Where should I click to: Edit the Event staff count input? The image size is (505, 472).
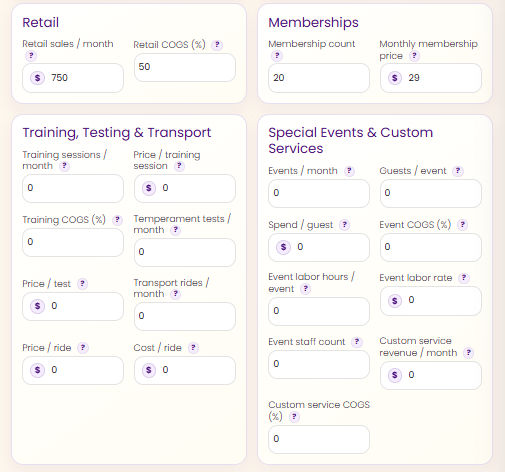click(319, 364)
